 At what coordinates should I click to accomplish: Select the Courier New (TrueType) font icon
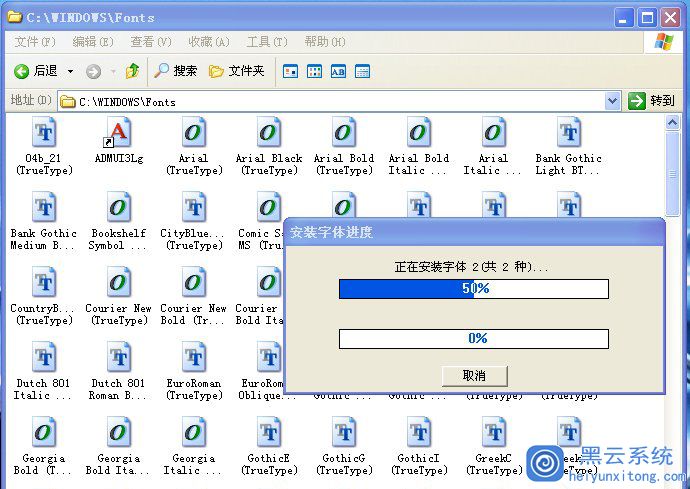click(119, 282)
